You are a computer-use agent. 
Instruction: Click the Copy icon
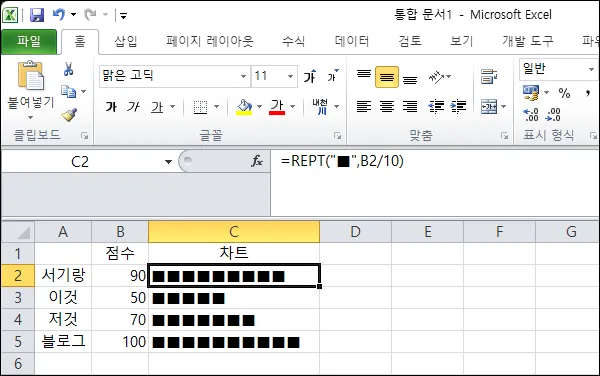[x=68, y=91]
